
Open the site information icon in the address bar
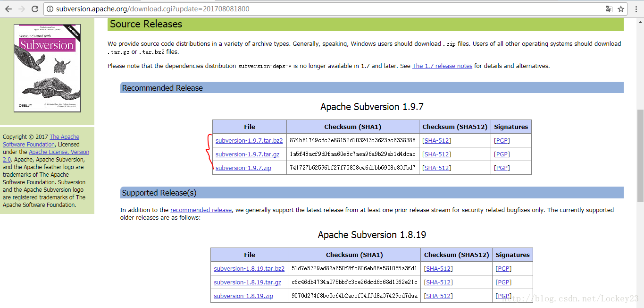point(50,9)
